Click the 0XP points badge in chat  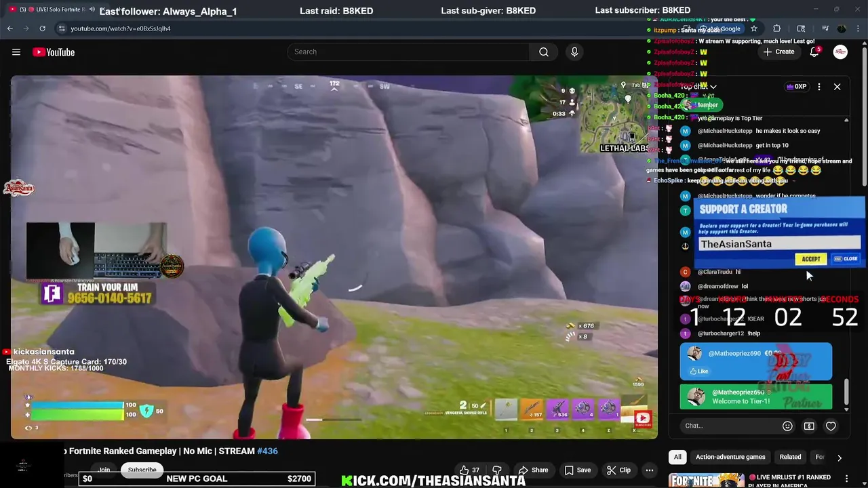[x=796, y=87]
